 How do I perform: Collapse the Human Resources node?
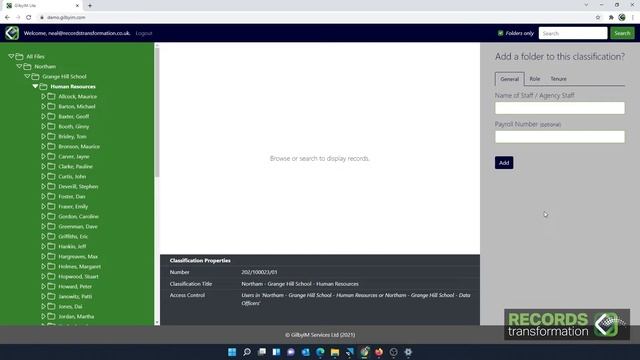(35, 87)
